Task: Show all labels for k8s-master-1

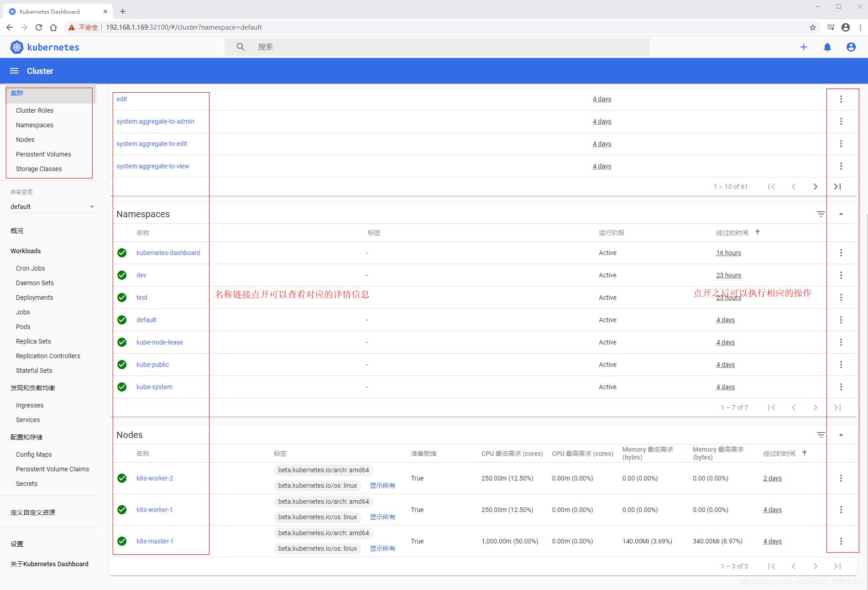Action: [x=382, y=548]
